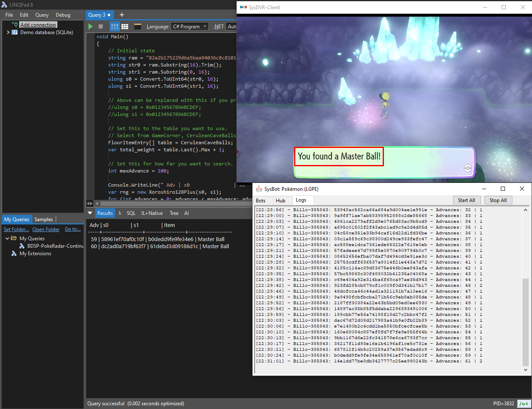Click the Open Folder link
The image size is (532, 409).
coord(46,229)
